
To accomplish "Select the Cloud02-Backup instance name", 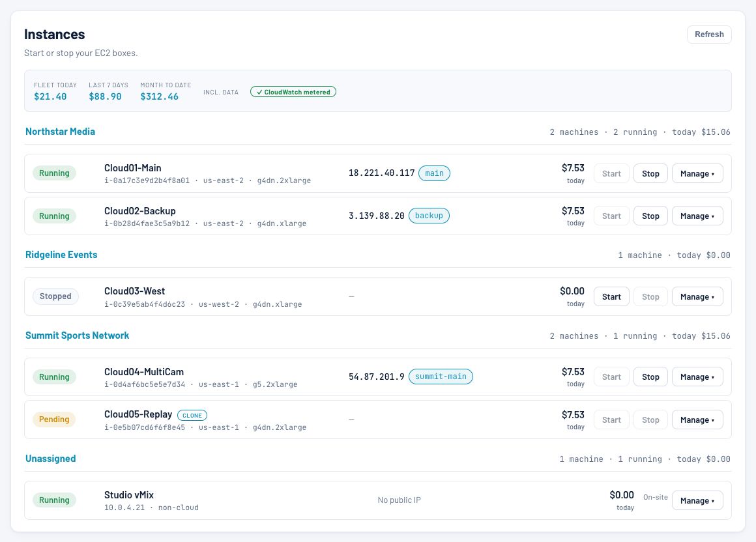I will pyautogui.click(x=140, y=210).
